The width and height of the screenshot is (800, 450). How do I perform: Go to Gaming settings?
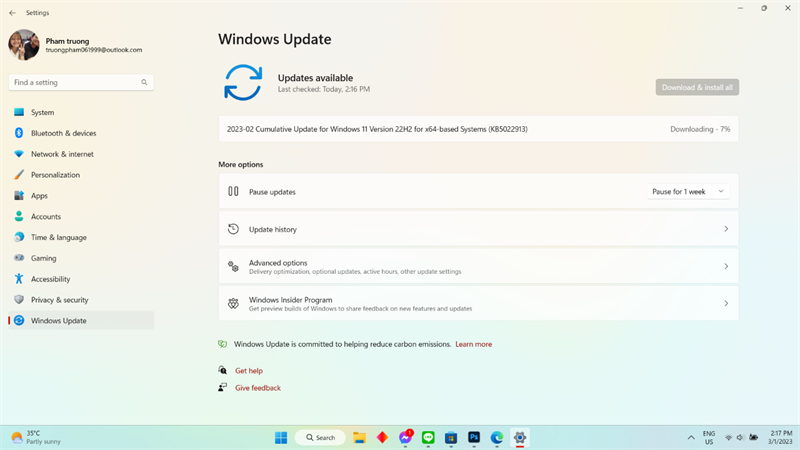pos(81,258)
